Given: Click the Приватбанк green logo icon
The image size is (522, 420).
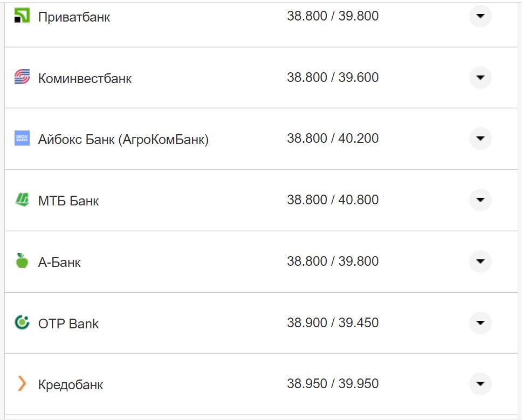Looking at the screenshot, I should [x=22, y=16].
